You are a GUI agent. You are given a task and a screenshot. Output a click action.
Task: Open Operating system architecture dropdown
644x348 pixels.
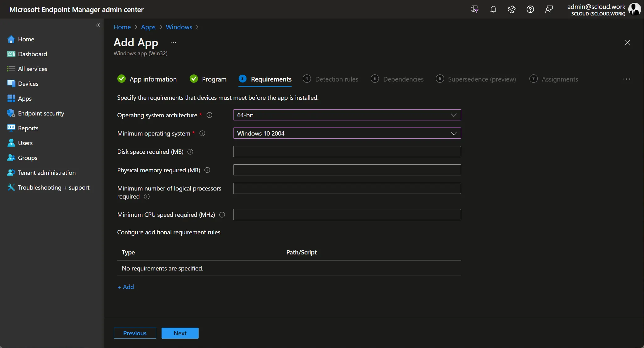(x=347, y=115)
